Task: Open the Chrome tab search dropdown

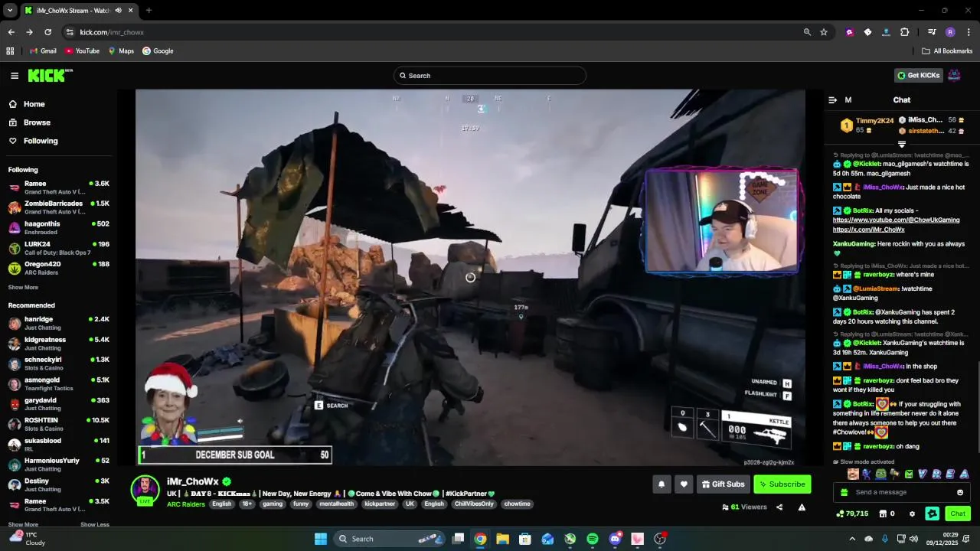Action: (10, 11)
